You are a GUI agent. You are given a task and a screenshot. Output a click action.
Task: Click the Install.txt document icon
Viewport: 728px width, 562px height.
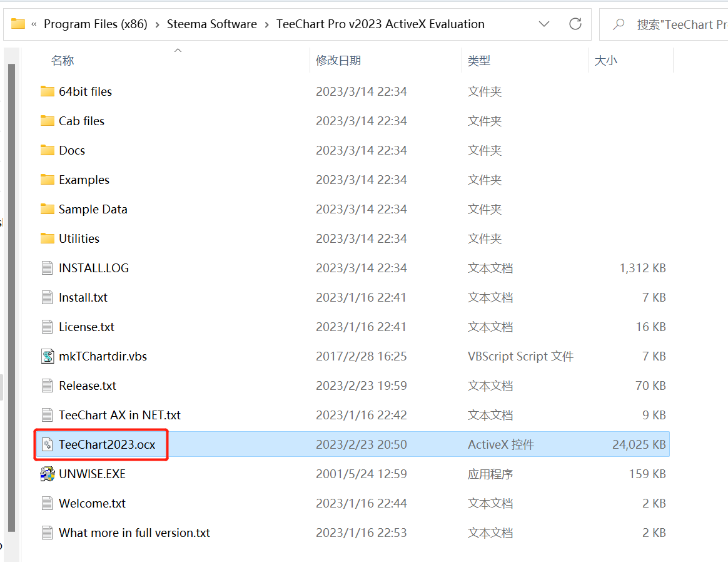tap(48, 297)
